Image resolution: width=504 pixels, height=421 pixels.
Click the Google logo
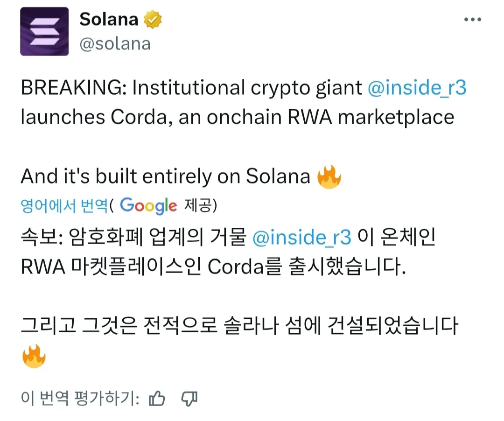point(148,205)
